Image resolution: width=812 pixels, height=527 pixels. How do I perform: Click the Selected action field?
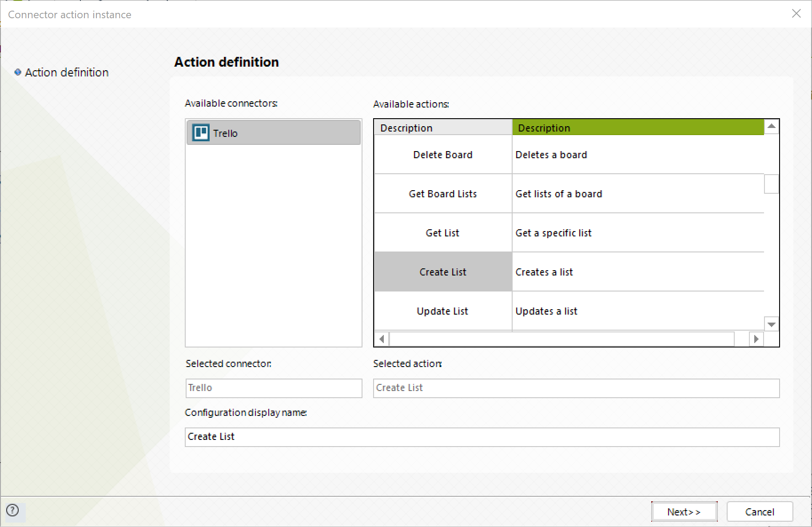pos(576,388)
